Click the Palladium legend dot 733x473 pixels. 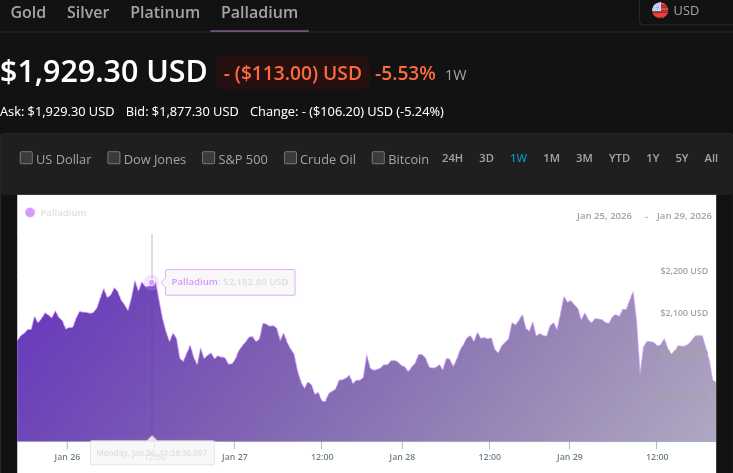(x=30, y=212)
